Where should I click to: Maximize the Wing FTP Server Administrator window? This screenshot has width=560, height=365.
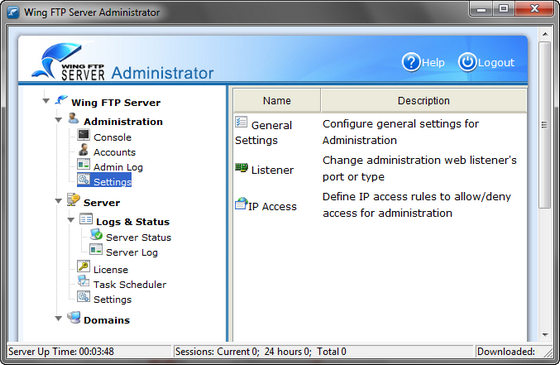point(504,9)
